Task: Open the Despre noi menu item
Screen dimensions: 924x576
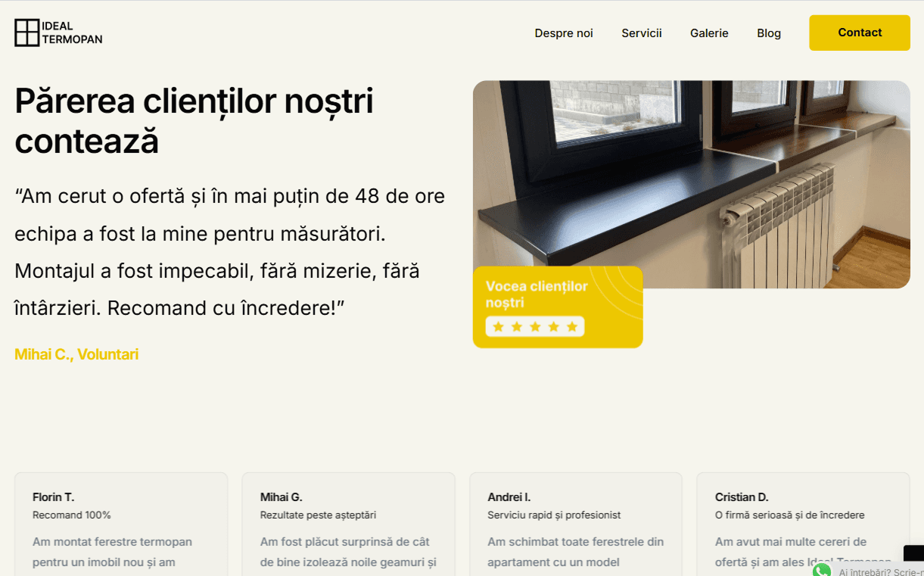Action: click(x=564, y=33)
